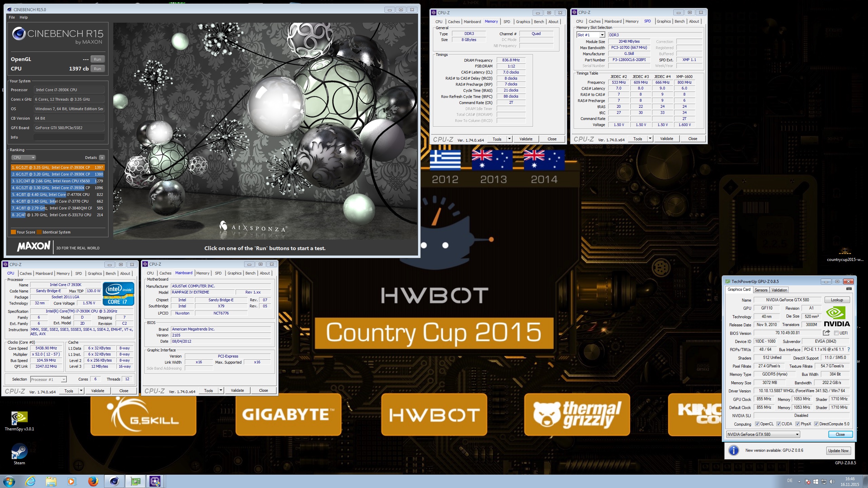The image size is (868, 488).
Task: Open the Windows Start menu orb
Action: click(9, 481)
